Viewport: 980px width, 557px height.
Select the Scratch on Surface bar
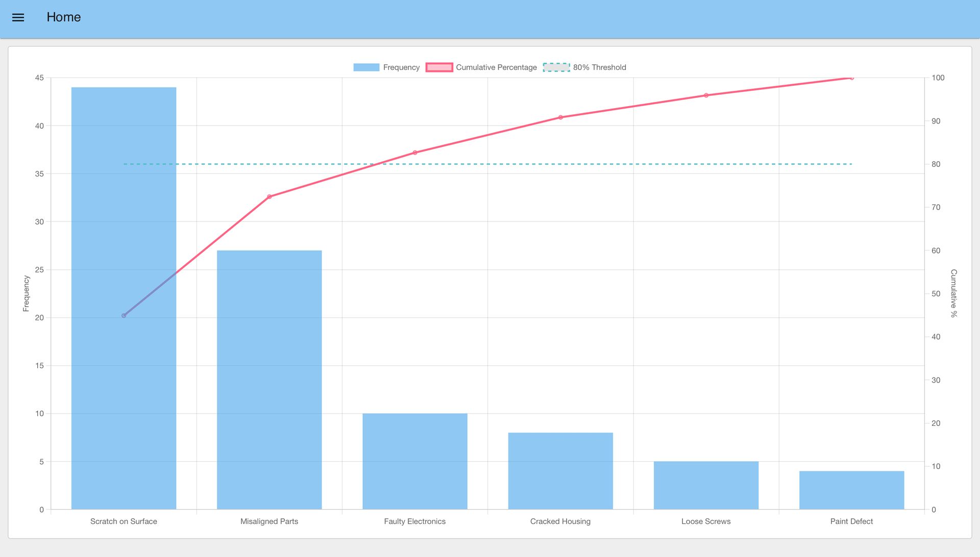(123, 296)
